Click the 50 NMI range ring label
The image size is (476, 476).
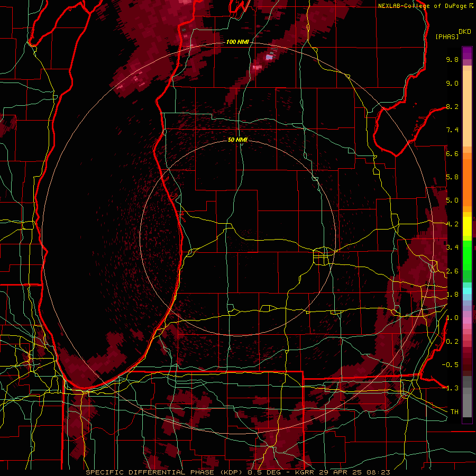[237, 140]
